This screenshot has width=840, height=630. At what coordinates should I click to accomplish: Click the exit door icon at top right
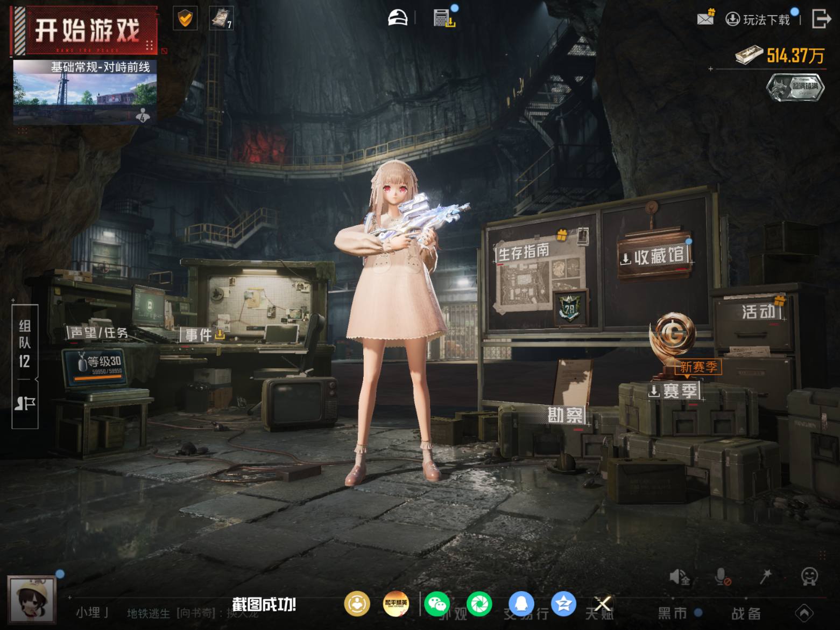point(821,19)
